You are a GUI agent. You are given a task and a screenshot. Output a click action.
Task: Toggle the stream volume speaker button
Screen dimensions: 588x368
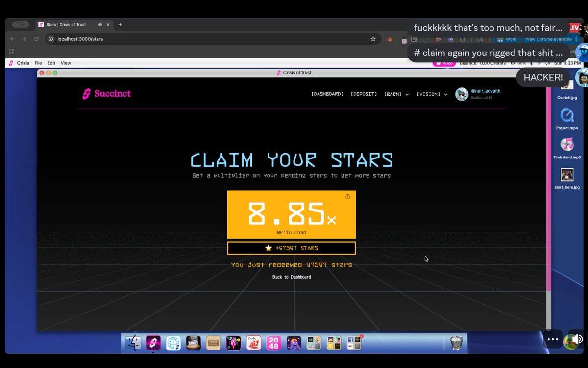point(578,339)
